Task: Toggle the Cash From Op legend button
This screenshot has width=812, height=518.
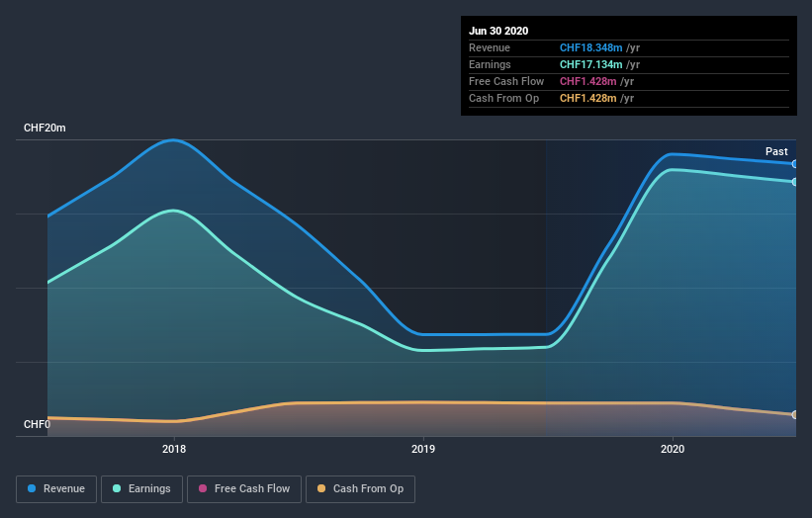Action: (x=360, y=489)
